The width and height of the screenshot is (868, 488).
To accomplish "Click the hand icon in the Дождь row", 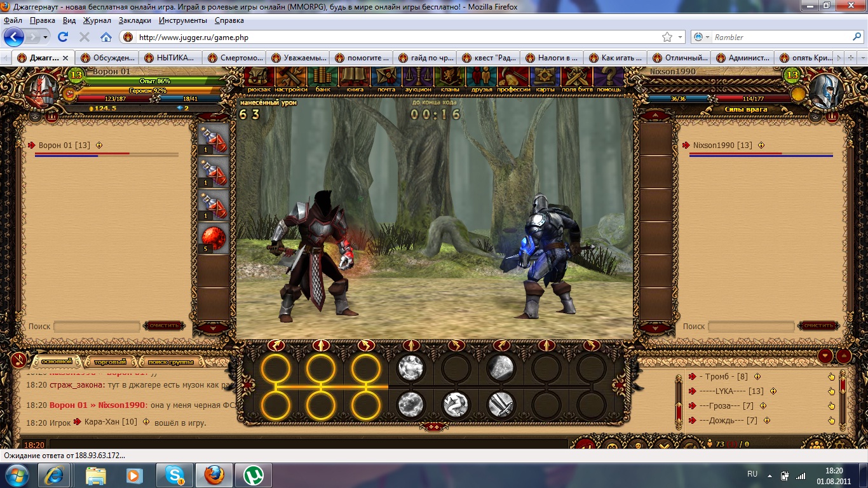I will click(831, 421).
